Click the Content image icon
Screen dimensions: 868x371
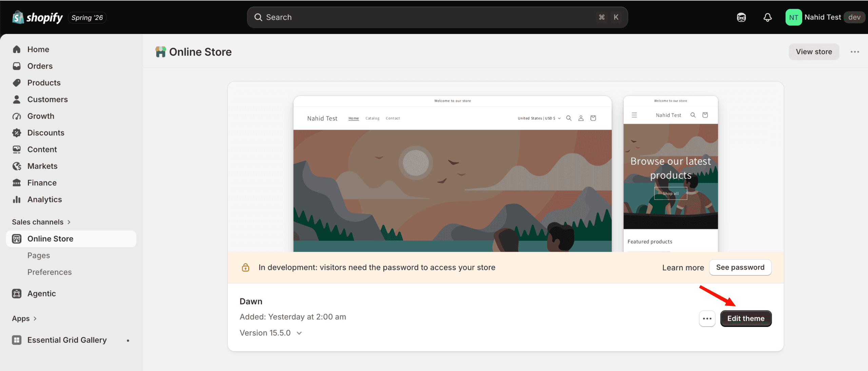17,149
